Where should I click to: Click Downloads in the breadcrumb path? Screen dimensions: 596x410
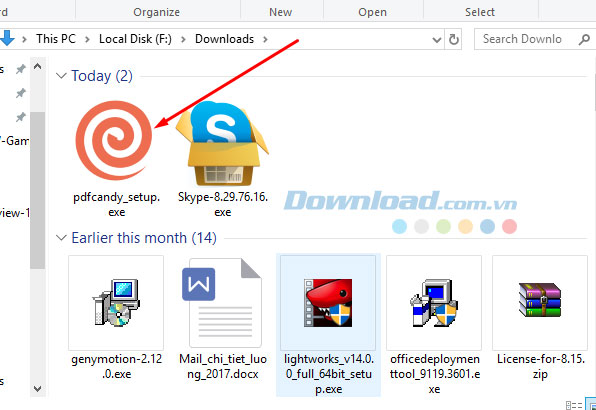[224, 39]
